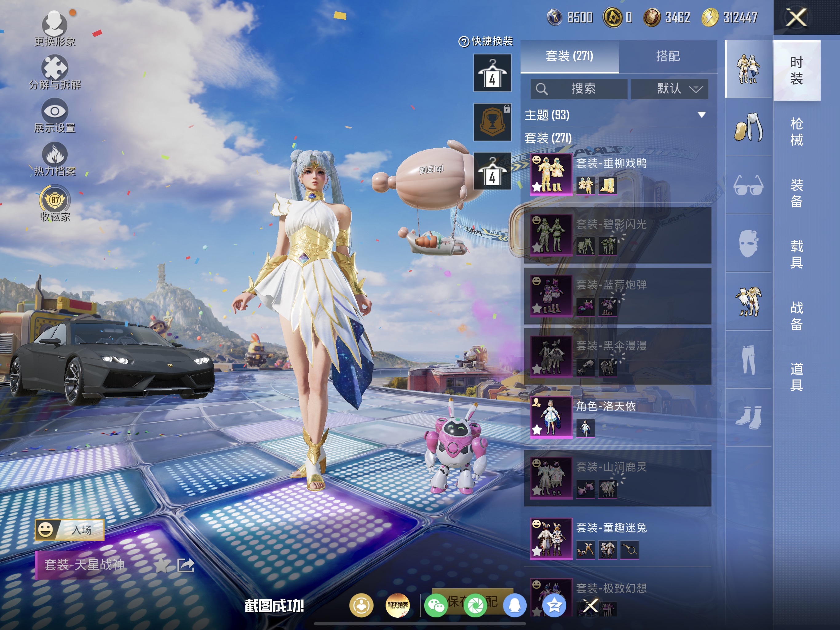Screen dimensions: 840x630
Task: Open the 枪械 category tab
Action: [x=797, y=131]
